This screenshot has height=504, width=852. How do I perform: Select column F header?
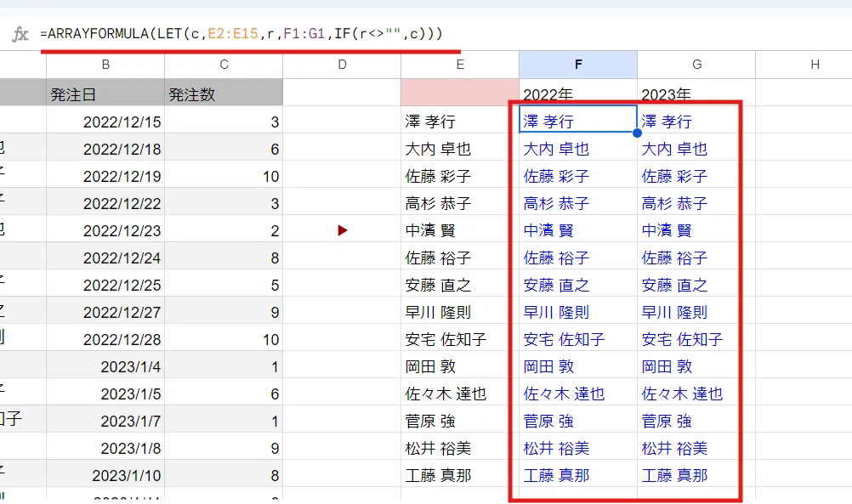578,65
